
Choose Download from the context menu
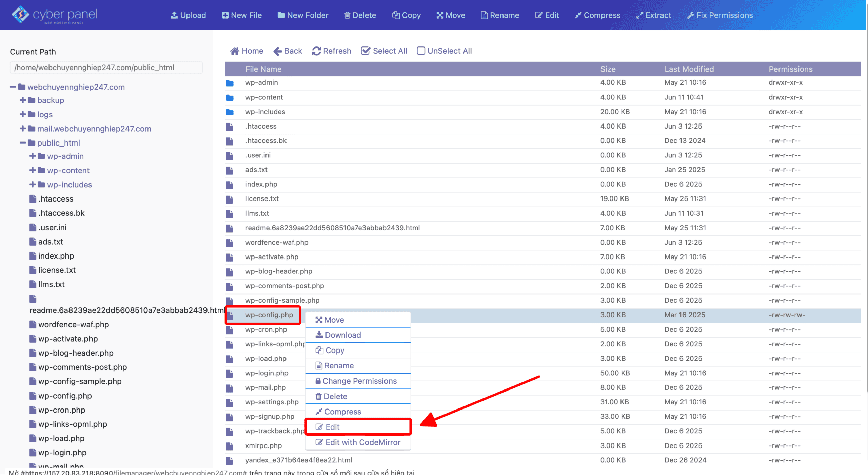point(358,335)
